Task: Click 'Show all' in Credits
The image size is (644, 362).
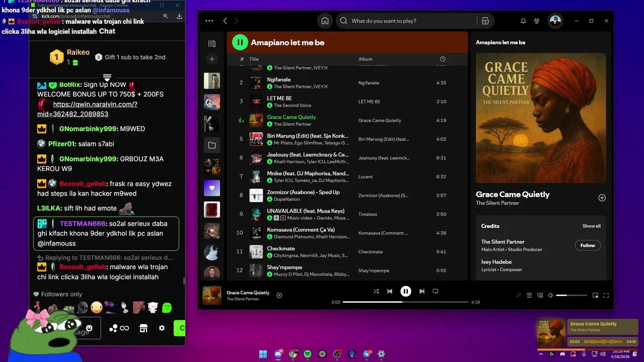Action: (x=592, y=226)
